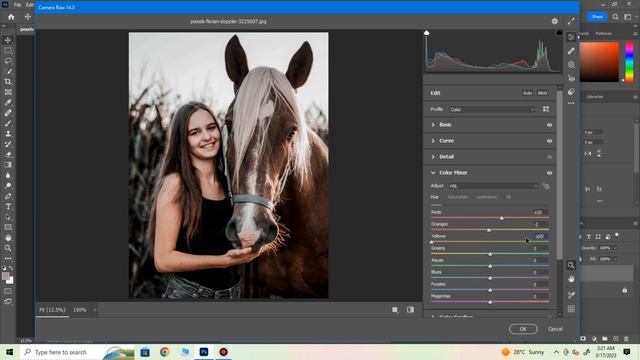Select the Type tool

pyautogui.click(x=8, y=207)
